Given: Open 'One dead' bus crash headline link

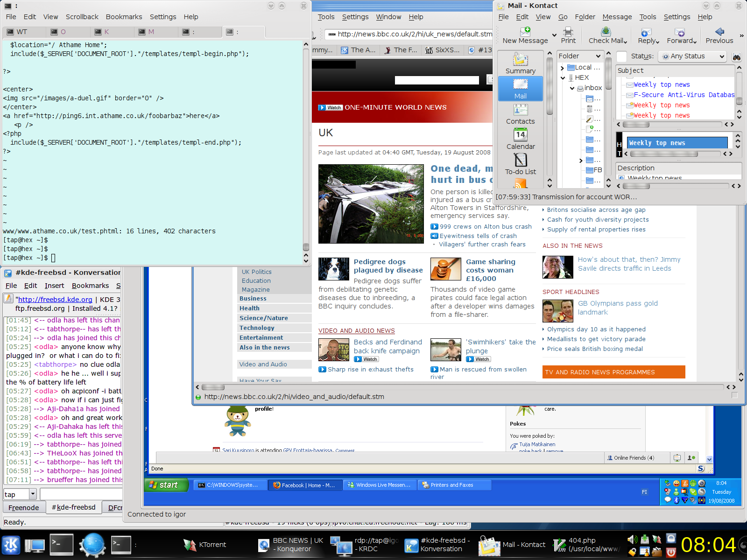Looking at the screenshot, I should pyautogui.click(x=461, y=174).
